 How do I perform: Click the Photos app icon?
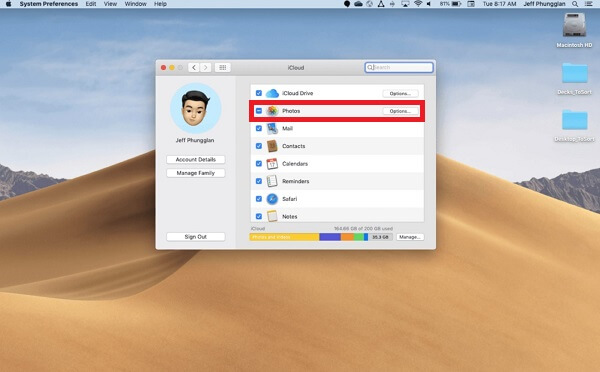click(x=272, y=111)
